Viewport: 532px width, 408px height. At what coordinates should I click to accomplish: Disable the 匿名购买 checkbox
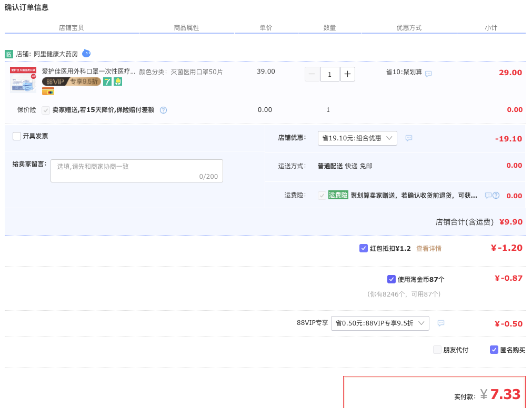pos(494,350)
